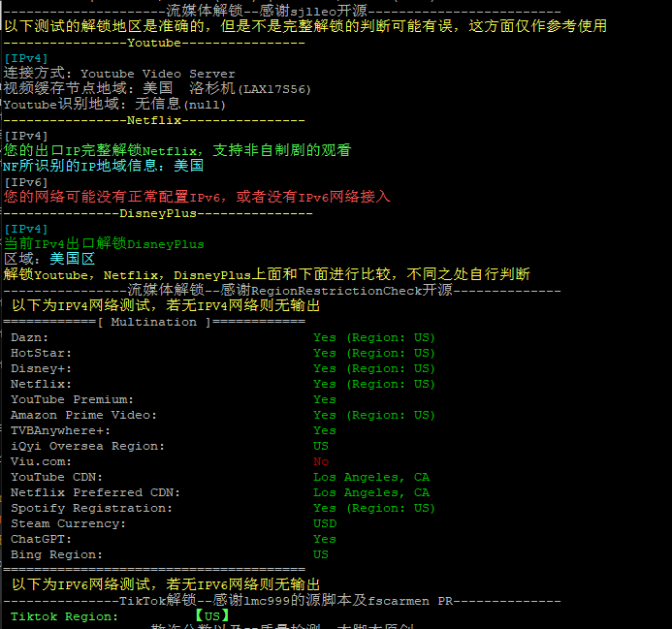The width and height of the screenshot is (672, 629).
Task: Click the 流媒体解锁 sjlleo header line
Action: click(282, 11)
